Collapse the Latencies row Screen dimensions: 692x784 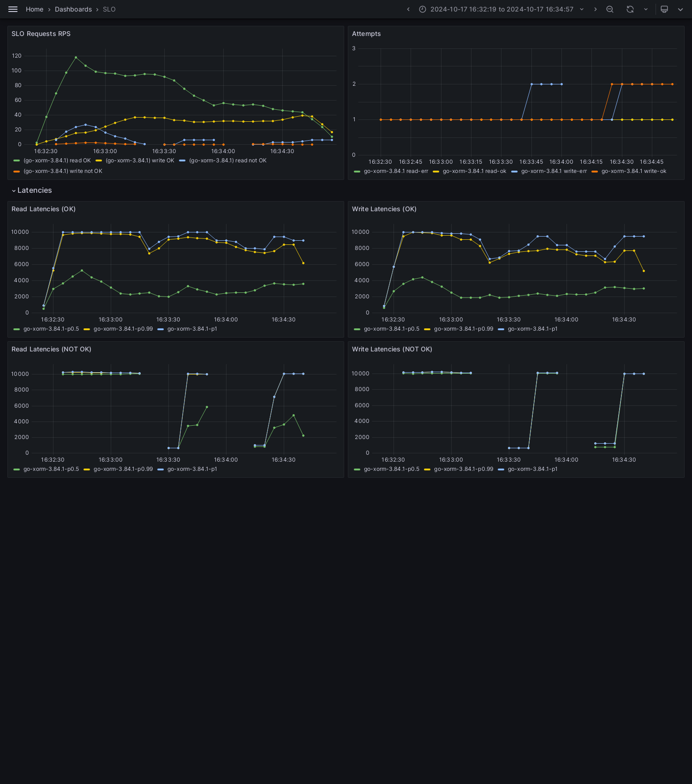click(31, 190)
